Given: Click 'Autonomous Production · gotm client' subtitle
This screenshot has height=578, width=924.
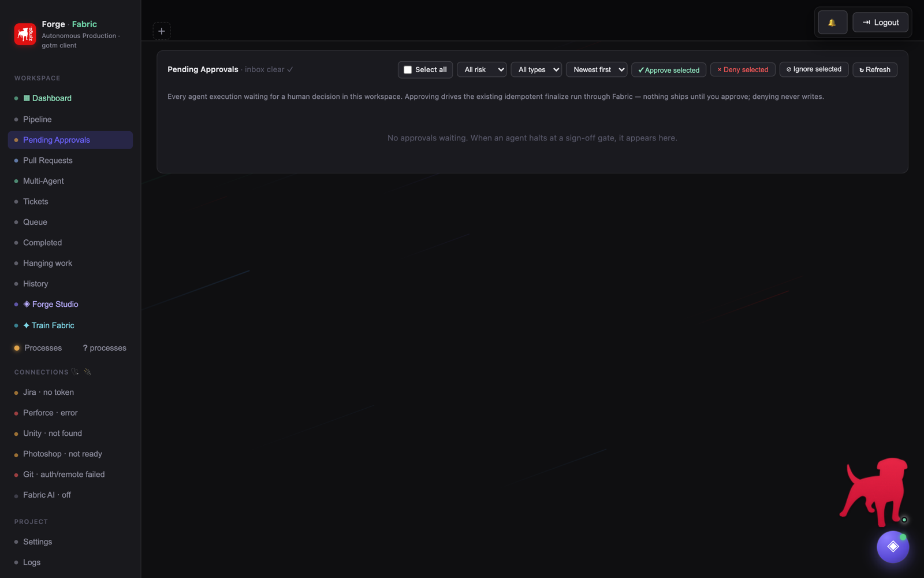Looking at the screenshot, I should coord(81,40).
